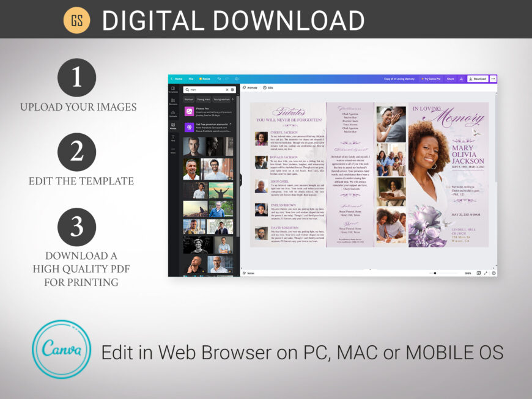Adjust the zoom slider handle

435,273
